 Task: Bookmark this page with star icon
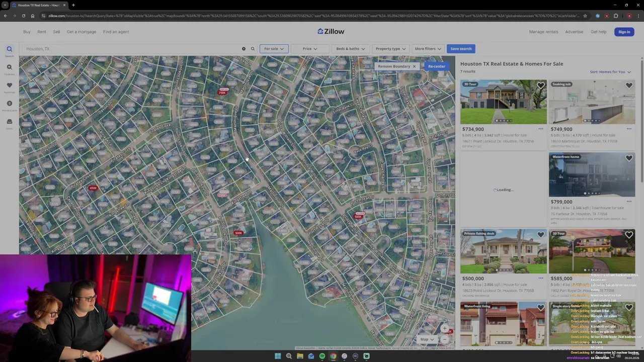[585, 16]
